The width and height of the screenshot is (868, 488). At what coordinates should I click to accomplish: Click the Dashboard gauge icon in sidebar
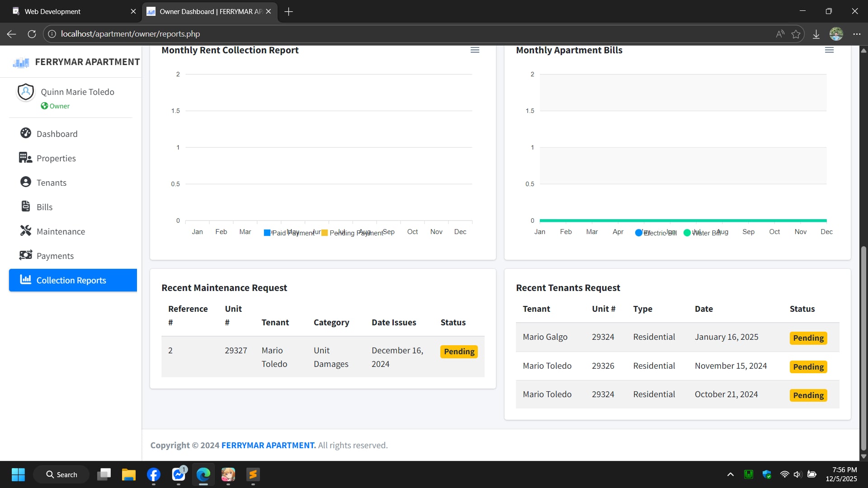[x=26, y=133]
